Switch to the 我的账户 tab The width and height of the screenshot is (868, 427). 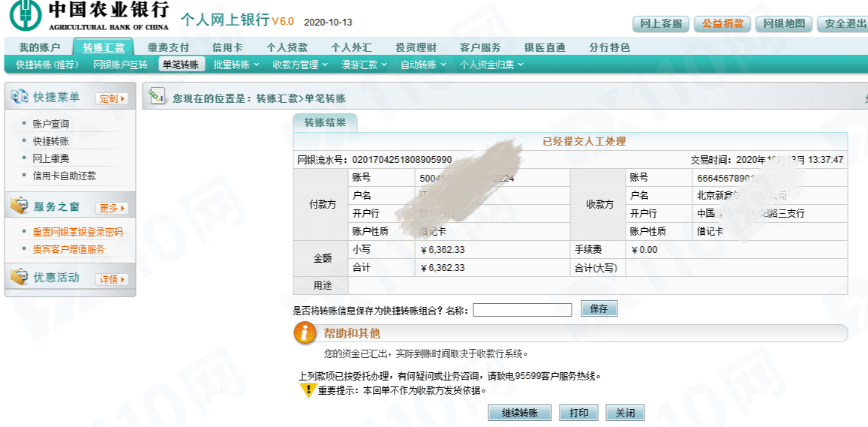[39, 47]
